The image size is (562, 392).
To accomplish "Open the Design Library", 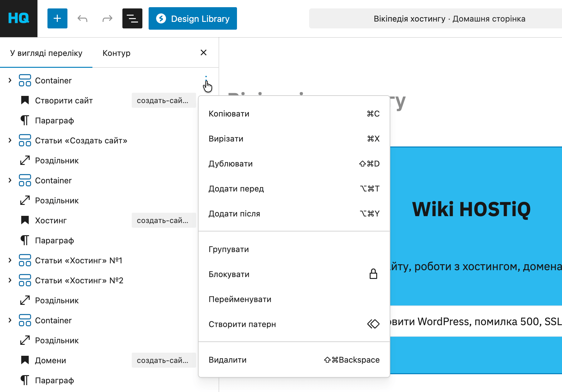I will 193,18.
